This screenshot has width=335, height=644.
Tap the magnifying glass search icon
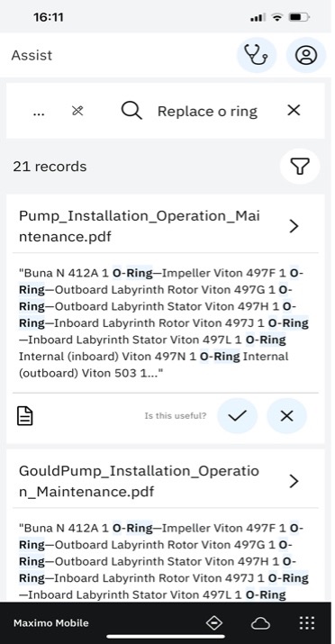point(131,111)
